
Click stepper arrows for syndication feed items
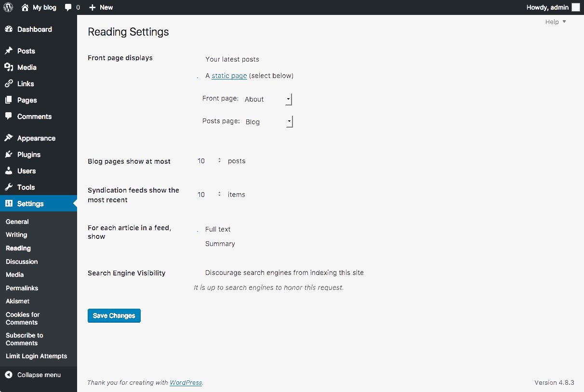[219, 195]
